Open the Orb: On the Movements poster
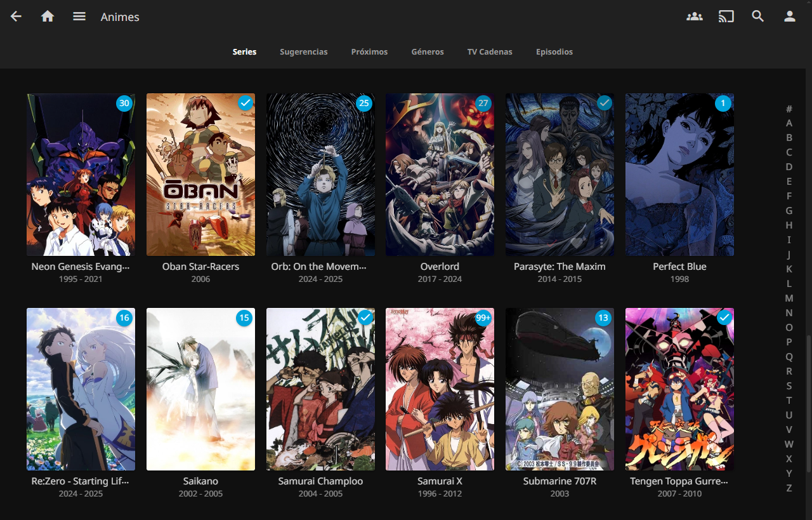Image resolution: width=812 pixels, height=520 pixels. coord(320,175)
